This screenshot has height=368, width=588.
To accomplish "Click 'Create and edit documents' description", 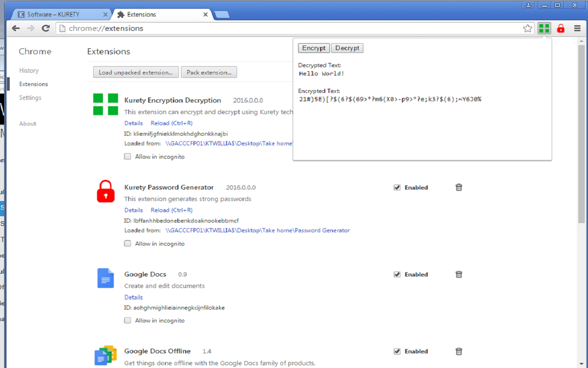I will (x=164, y=286).
